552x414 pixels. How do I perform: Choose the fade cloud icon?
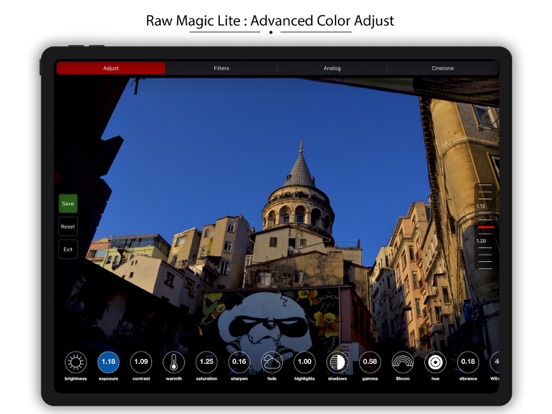click(272, 362)
